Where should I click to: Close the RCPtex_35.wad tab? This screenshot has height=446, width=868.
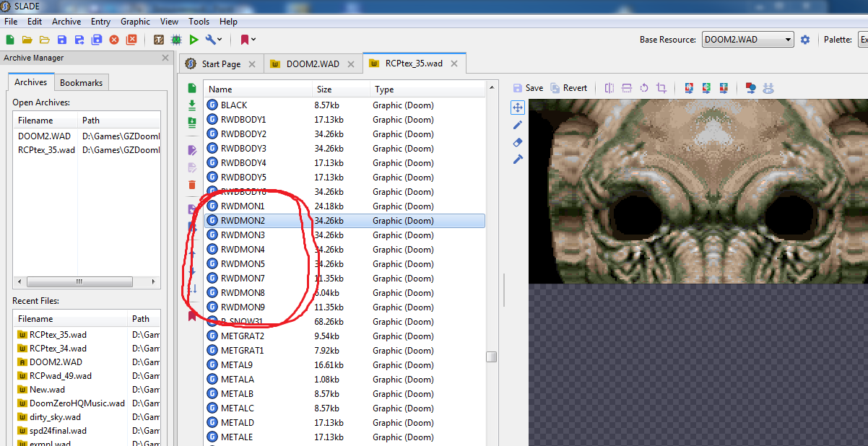click(x=454, y=64)
